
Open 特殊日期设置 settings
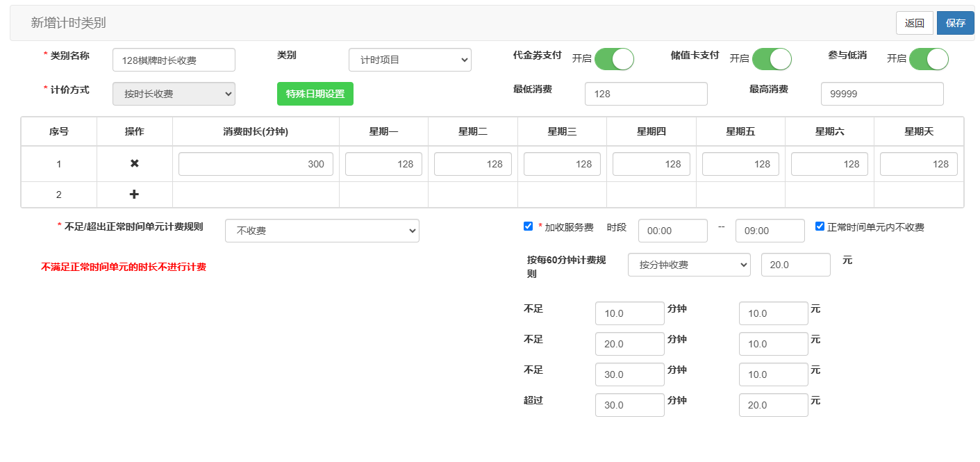(315, 94)
